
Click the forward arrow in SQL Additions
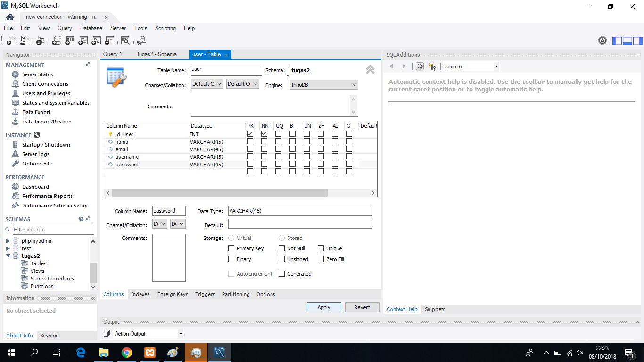point(404,66)
